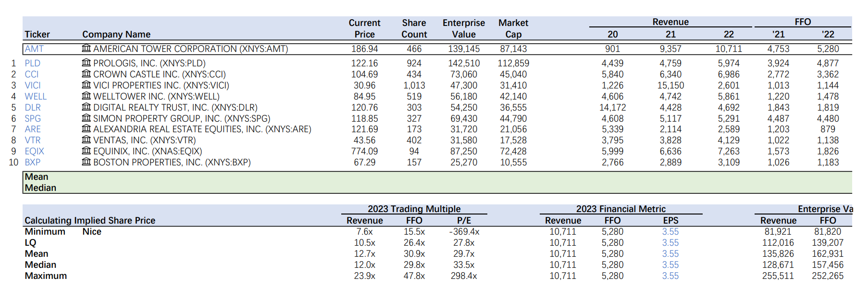Click the stock icon beside Simon Property Group
Viewport: 868px width, 290px height.
(86, 118)
